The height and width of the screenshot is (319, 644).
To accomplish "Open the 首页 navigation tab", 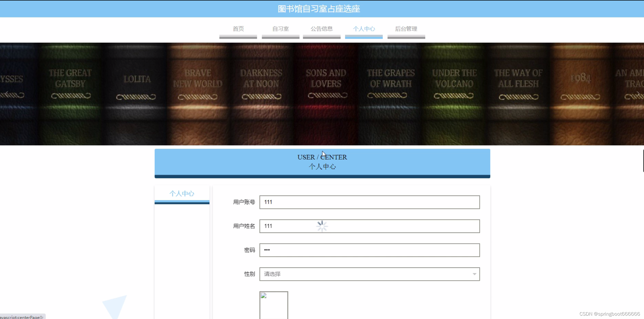I will (238, 29).
